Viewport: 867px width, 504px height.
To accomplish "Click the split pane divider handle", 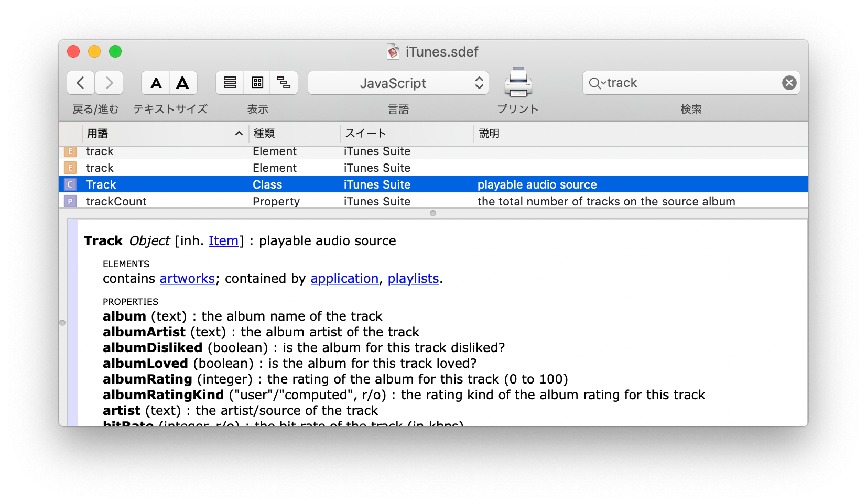I will [x=433, y=213].
